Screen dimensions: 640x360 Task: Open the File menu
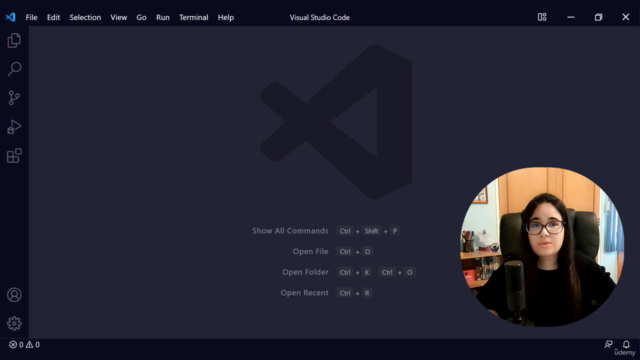click(31, 17)
